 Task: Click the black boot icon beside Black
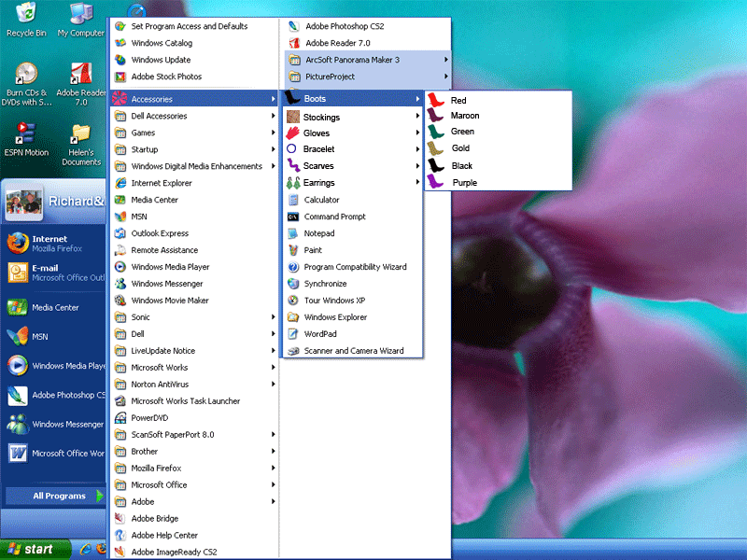tap(435, 165)
